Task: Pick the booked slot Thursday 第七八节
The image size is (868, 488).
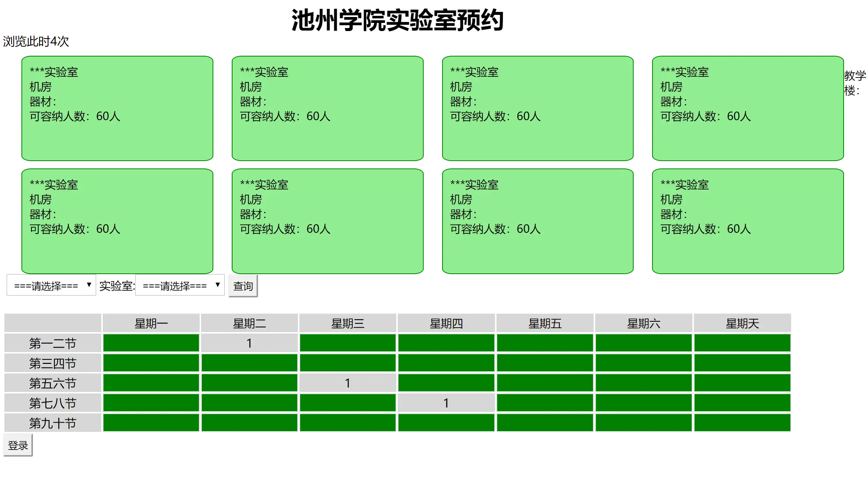Action: 446,403
